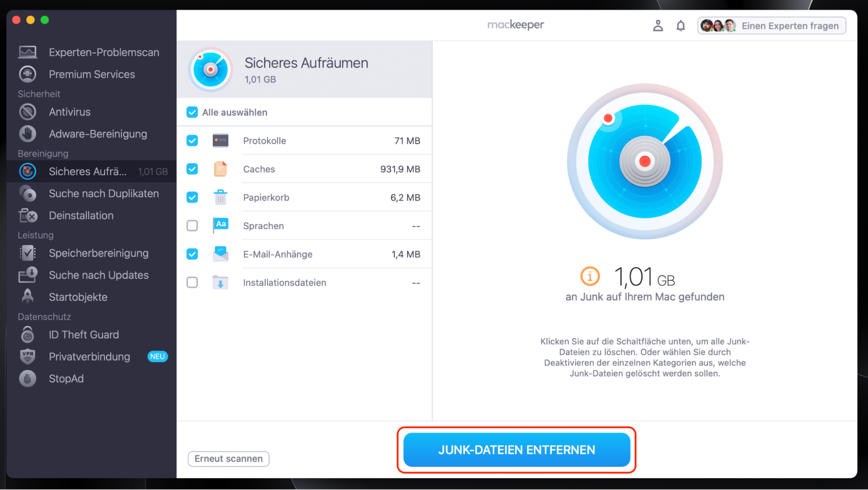Screen dimensions: 868x490
Task: Enable the Sprachen checkbox
Action: [x=192, y=225]
